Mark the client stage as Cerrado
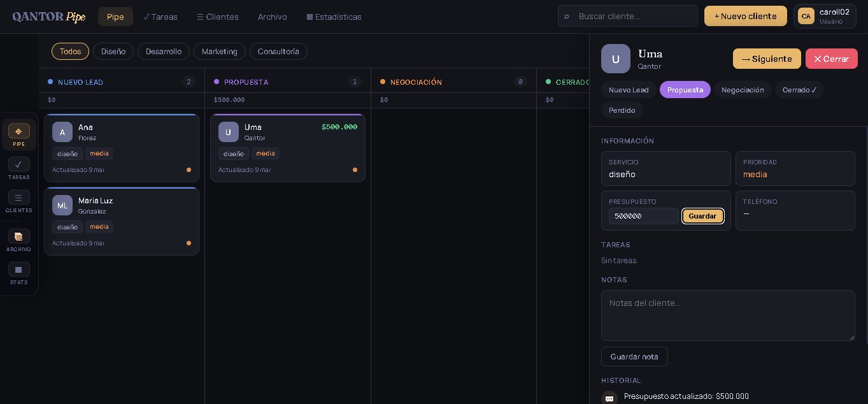 (799, 90)
